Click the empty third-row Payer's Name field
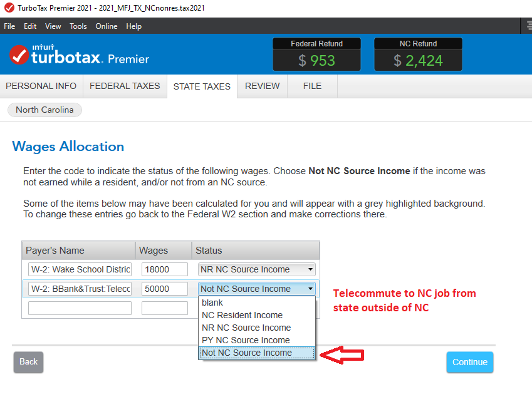 [80, 308]
